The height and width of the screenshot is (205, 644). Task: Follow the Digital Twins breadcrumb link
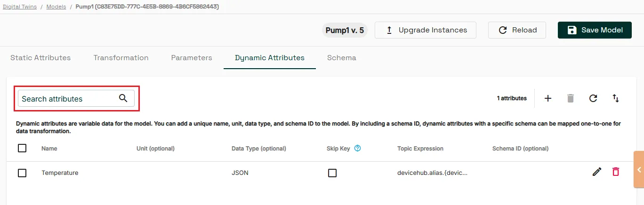click(20, 7)
